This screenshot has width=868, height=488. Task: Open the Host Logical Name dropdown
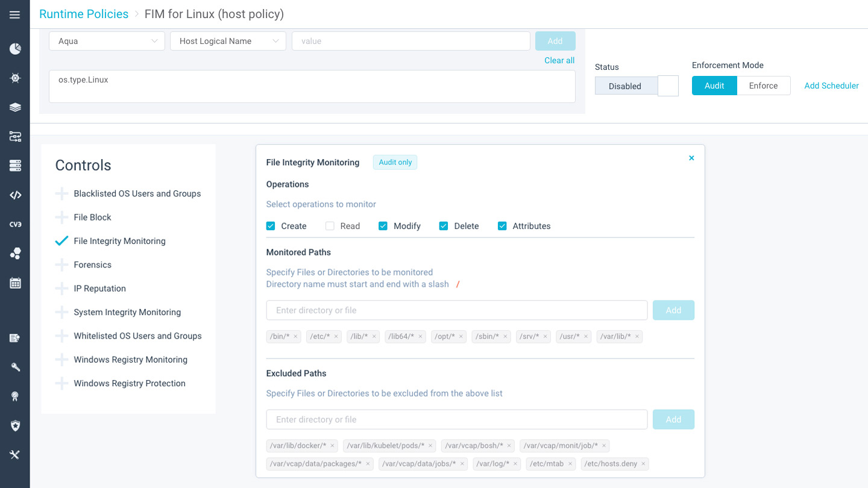click(228, 41)
